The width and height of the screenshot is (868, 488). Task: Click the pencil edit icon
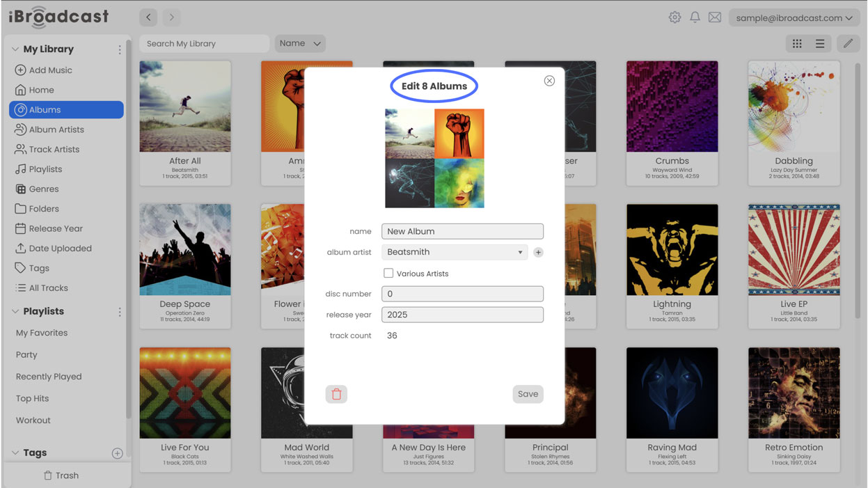[x=848, y=44]
